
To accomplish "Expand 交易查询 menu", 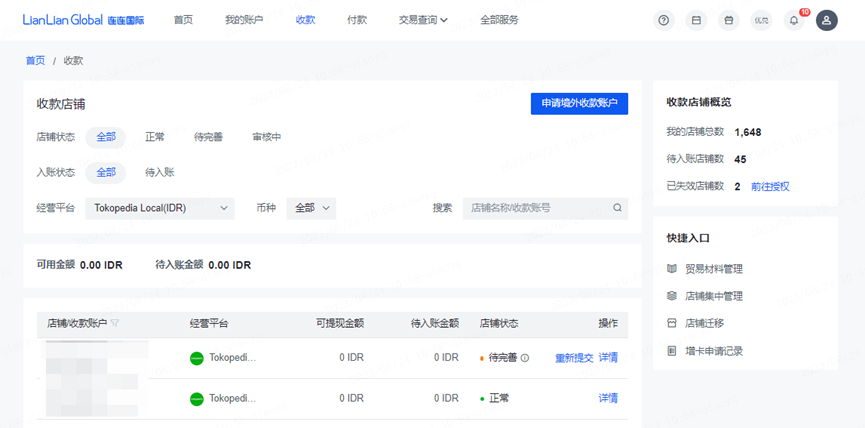I will [x=423, y=20].
